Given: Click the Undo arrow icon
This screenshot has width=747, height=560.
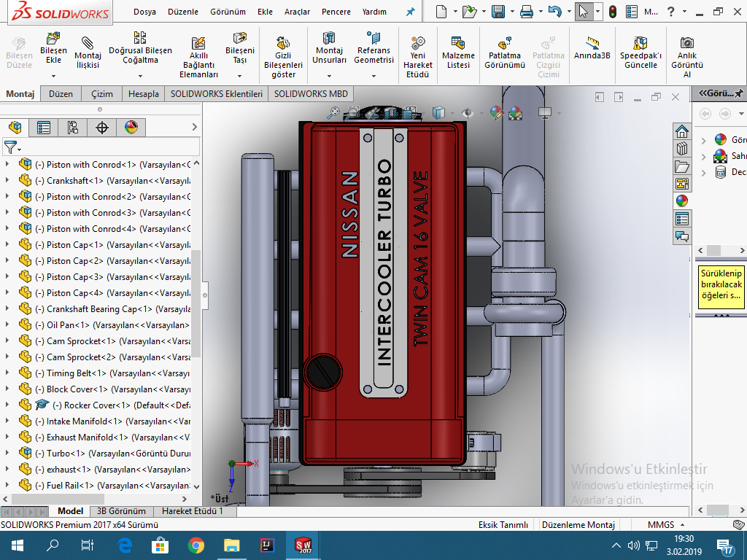Looking at the screenshot, I should click(554, 12).
